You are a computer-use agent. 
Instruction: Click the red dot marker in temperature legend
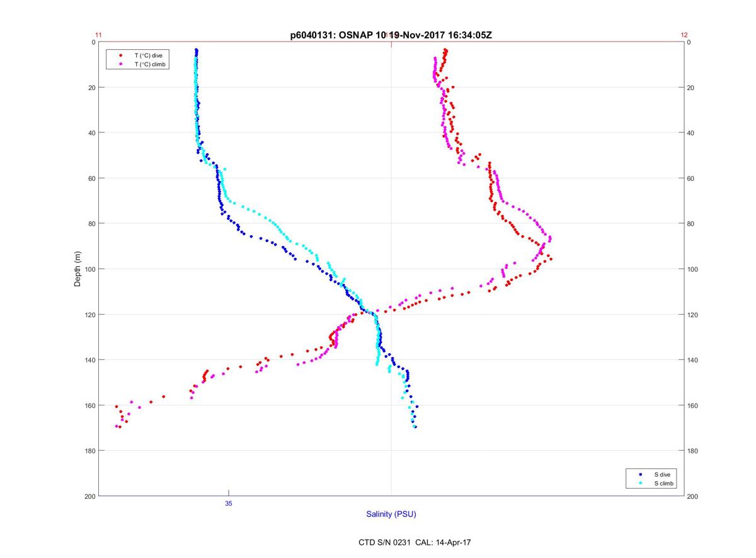(120, 55)
